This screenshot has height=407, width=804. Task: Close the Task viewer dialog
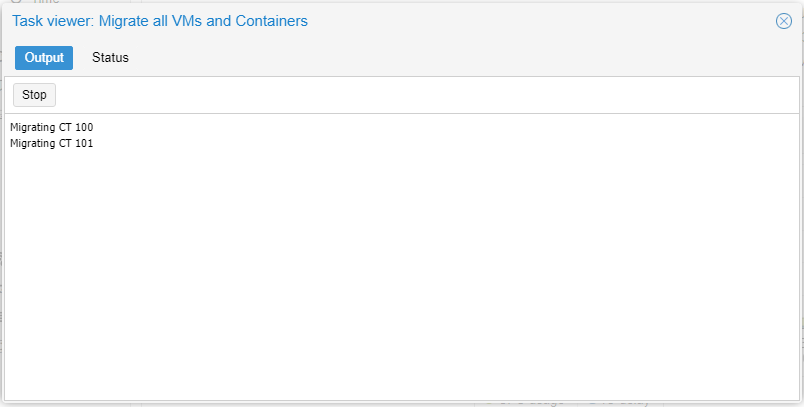coord(784,21)
